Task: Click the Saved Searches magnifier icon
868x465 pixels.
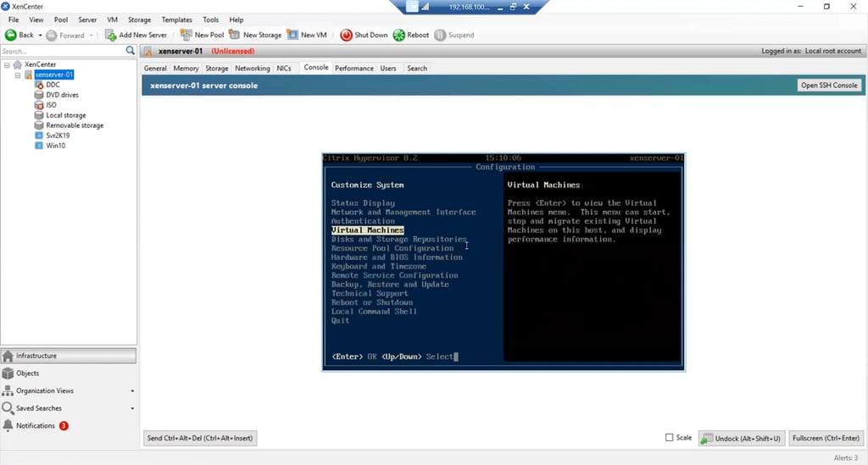Action: 8,408
